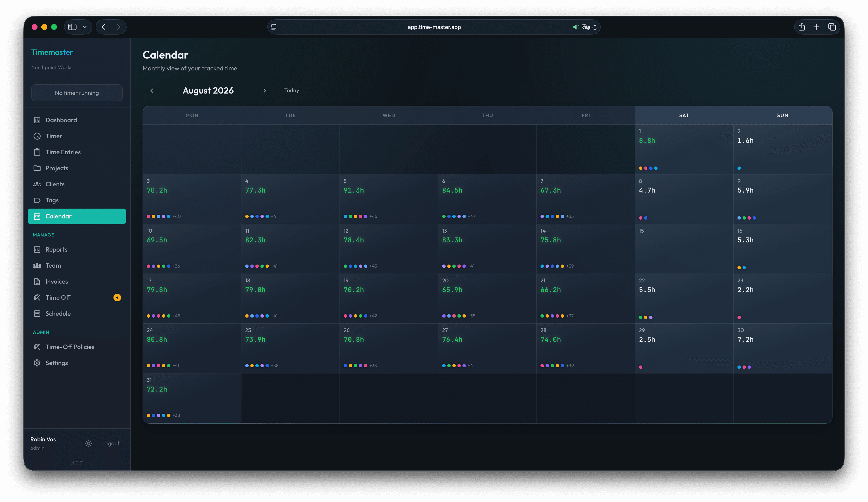The width and height of the screenshot is (868, 502).
Task: Click the Tags label icon
Action: pyautogui.click(x=37, y=200)
